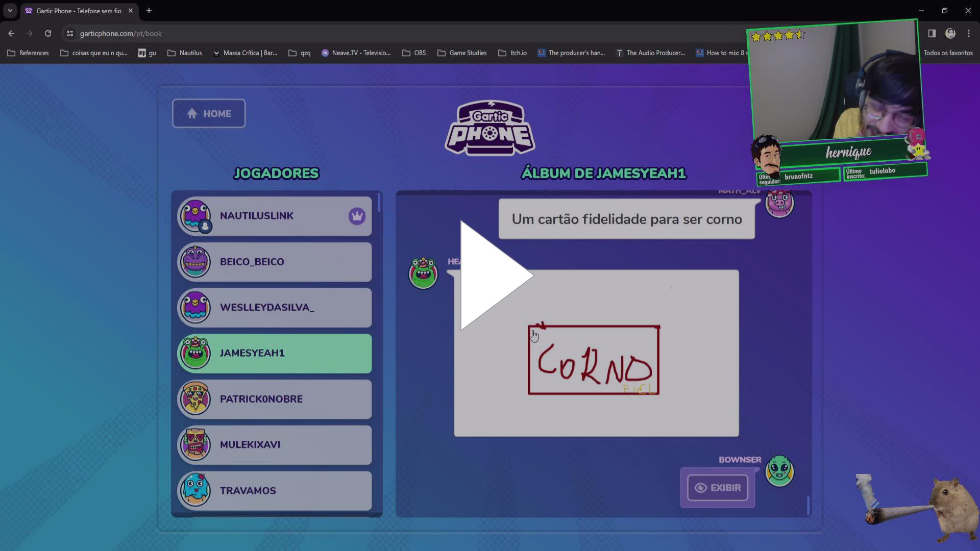
Task: Open the Nautilus bookmarks folder
Action: click(185, 53)
